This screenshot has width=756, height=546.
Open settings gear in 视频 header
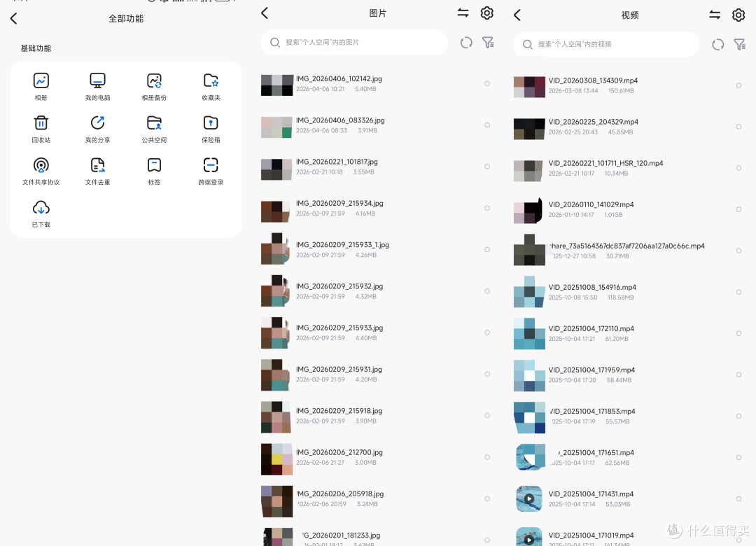(738, 15)
